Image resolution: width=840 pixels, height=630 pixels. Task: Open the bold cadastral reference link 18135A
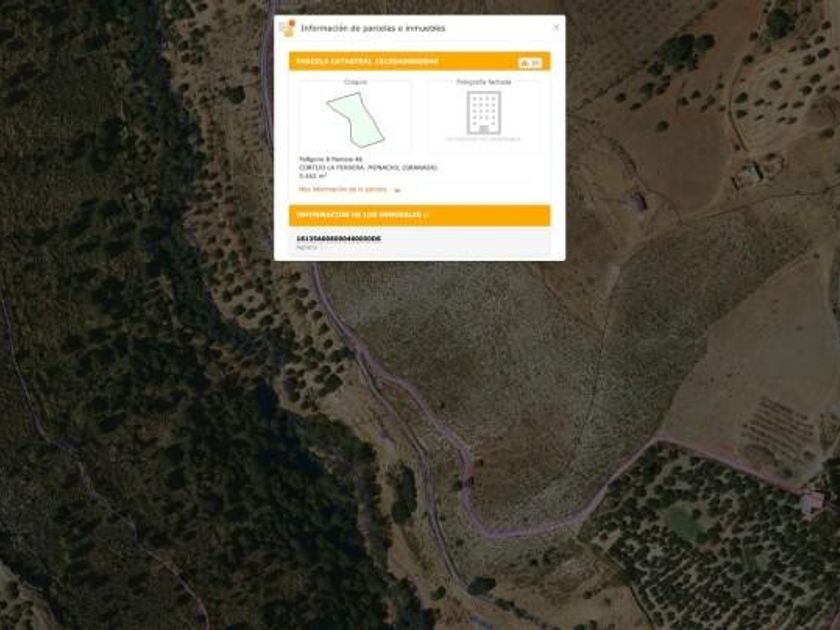tap(339, 238)
